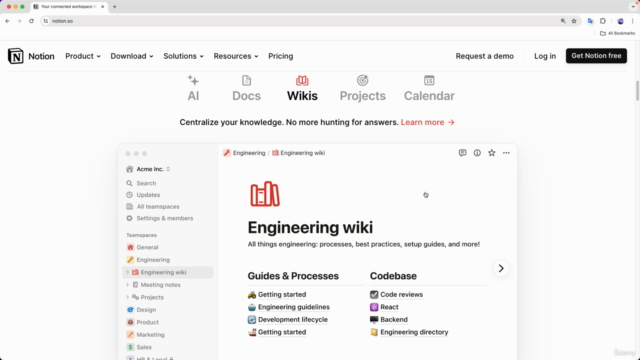Viewport: 640px width, 360px height.
Task: Expand the Engineering wiki tree item
Action: pyautogui.click(x=127, y=272)
